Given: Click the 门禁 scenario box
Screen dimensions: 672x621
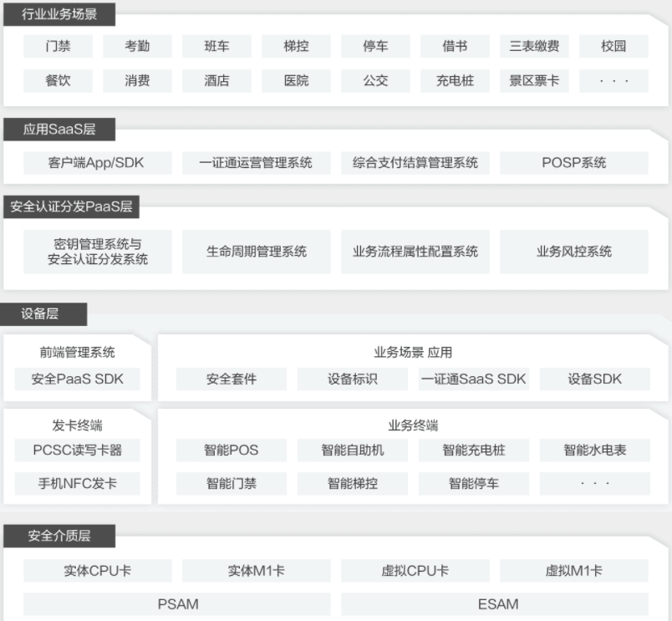Looking at the screenshot, I should [58, 46].
